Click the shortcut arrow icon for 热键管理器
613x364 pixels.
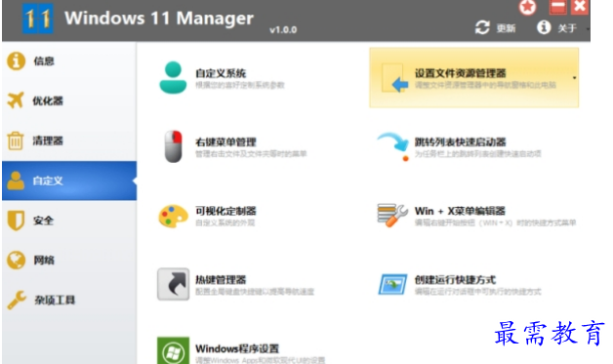click(x=173, y=284)
